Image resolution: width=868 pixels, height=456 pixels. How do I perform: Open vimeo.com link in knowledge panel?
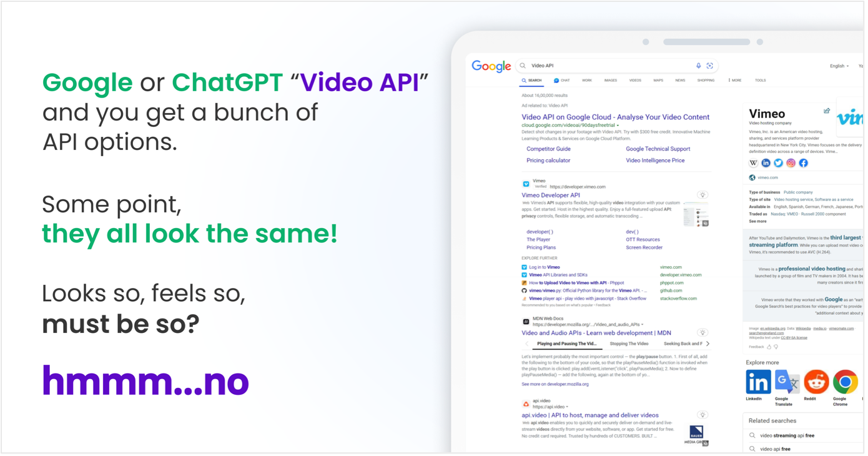pos(767,177)
